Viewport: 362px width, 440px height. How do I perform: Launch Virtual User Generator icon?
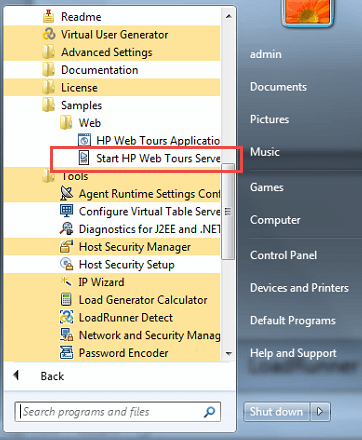49,34
